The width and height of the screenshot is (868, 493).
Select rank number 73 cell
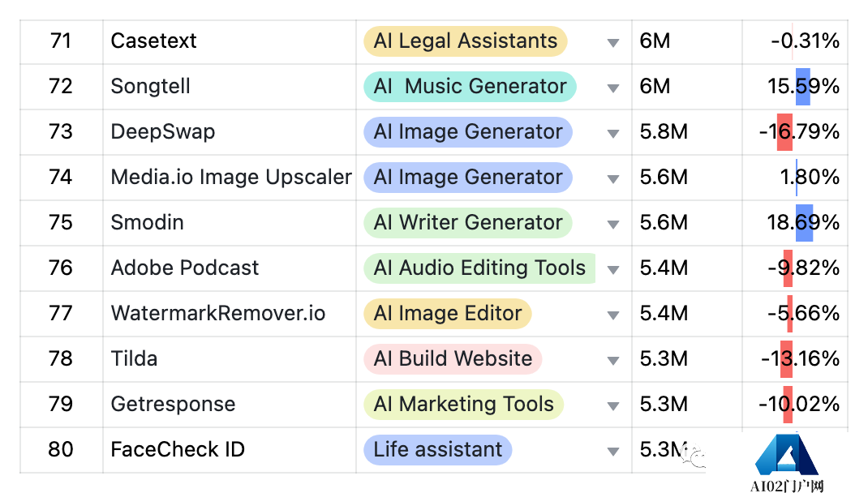(61, 132)
